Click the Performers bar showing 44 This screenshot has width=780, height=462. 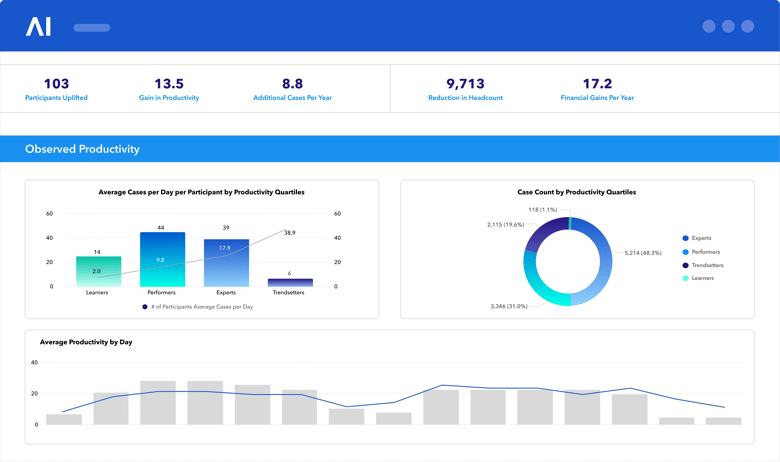coord(162,260)
